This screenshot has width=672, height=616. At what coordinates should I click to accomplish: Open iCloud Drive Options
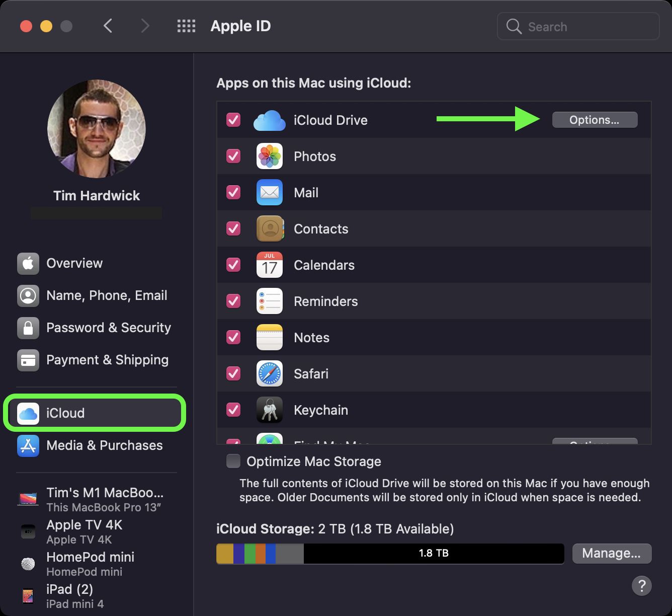[594, 120]
